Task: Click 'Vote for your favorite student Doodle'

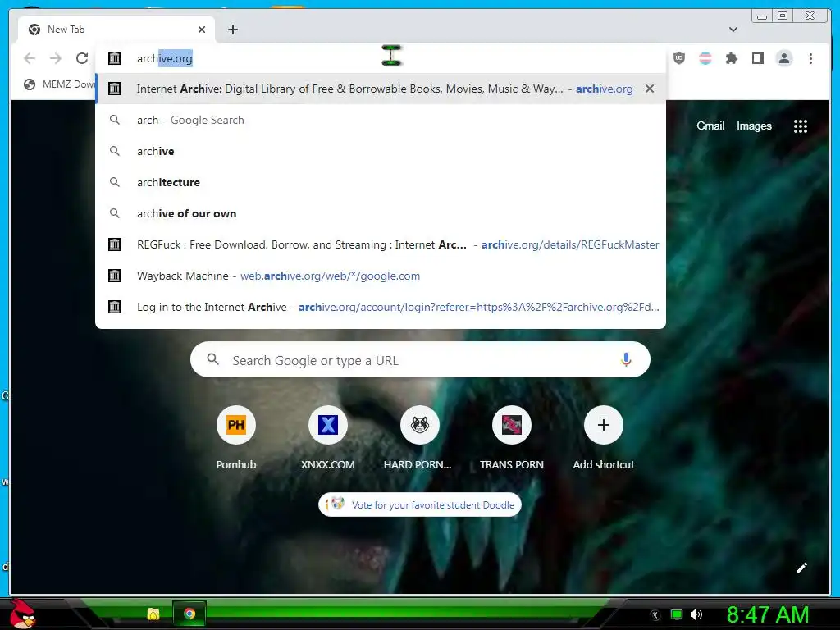Action: click(420, 504)
